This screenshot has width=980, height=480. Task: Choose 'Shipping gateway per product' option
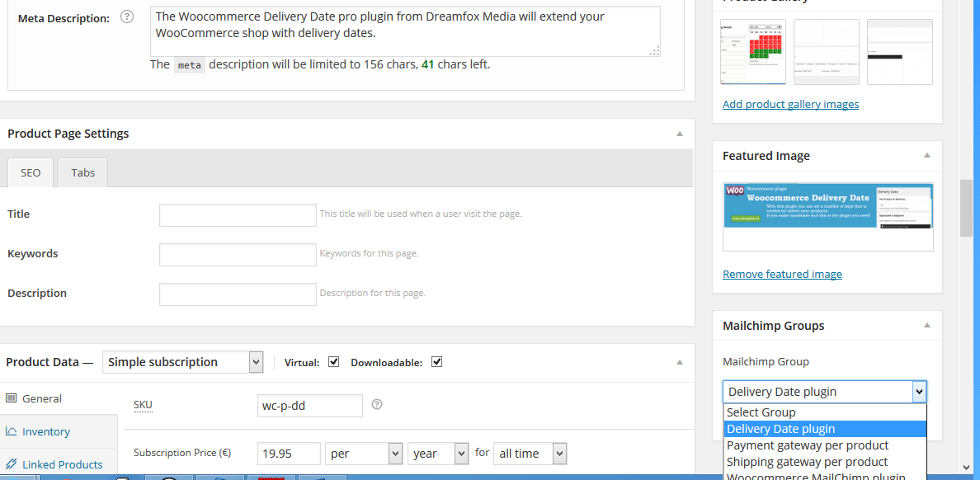[824, 462]
